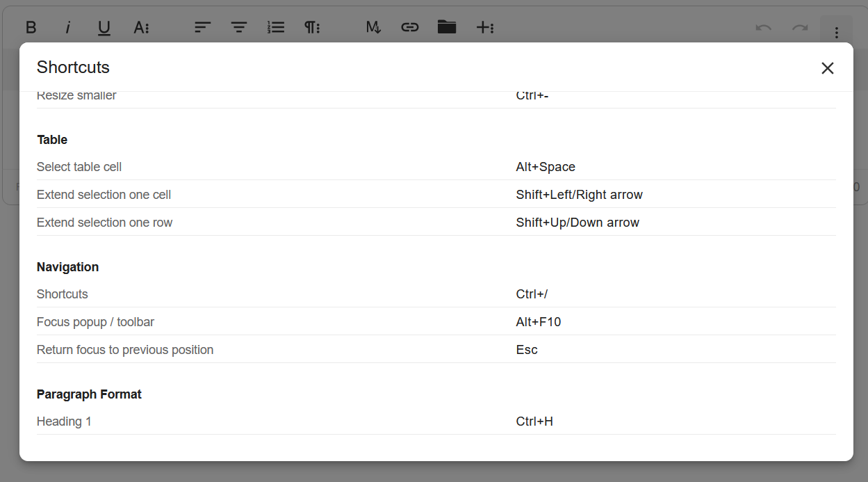Toggle Italic formatting in the toolbar
Screen dimensions: 868x482
67,28
